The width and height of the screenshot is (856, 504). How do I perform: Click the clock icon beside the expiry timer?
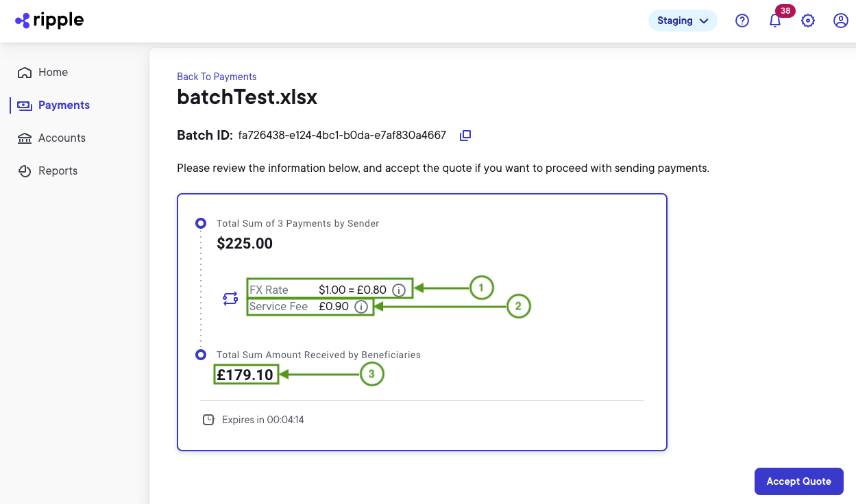point(208,419)
